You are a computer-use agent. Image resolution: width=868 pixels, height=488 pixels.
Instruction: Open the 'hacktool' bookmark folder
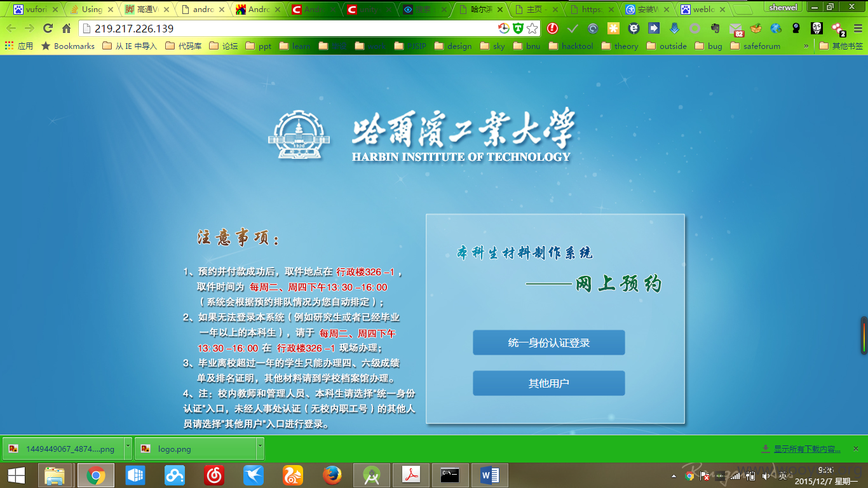571,46
